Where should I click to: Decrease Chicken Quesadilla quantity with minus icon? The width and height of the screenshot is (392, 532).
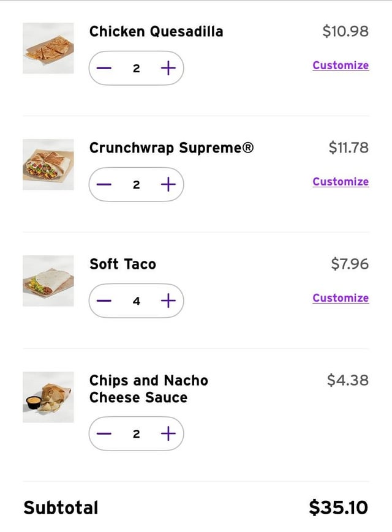pyautogui.click(x=104, y=68)
